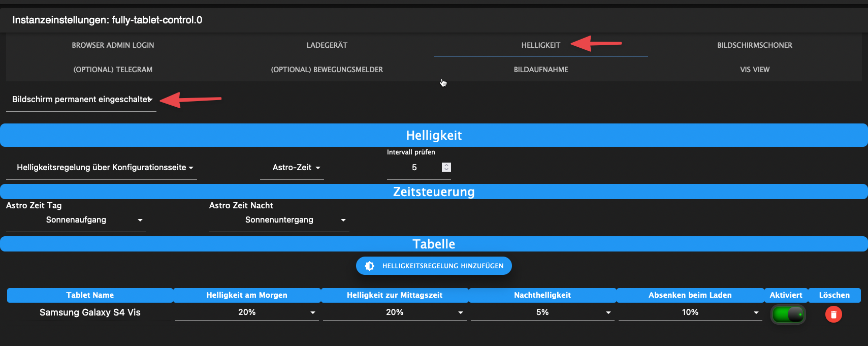The height and width of the screenshot is (346, 868).
Task: Open the Astro-Zeit dropdown
Action: [x=292, y=168]
